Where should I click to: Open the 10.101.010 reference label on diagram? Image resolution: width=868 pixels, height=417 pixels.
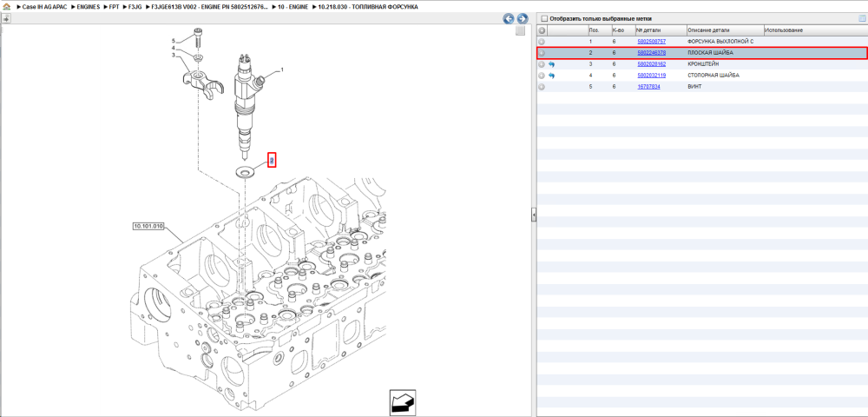[x=148, y=226]
